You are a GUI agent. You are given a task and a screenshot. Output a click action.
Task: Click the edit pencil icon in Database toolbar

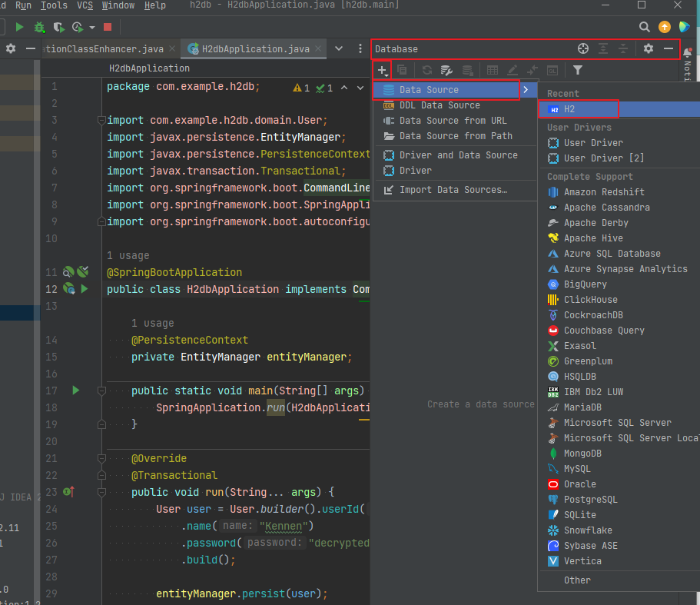[513, 70]
